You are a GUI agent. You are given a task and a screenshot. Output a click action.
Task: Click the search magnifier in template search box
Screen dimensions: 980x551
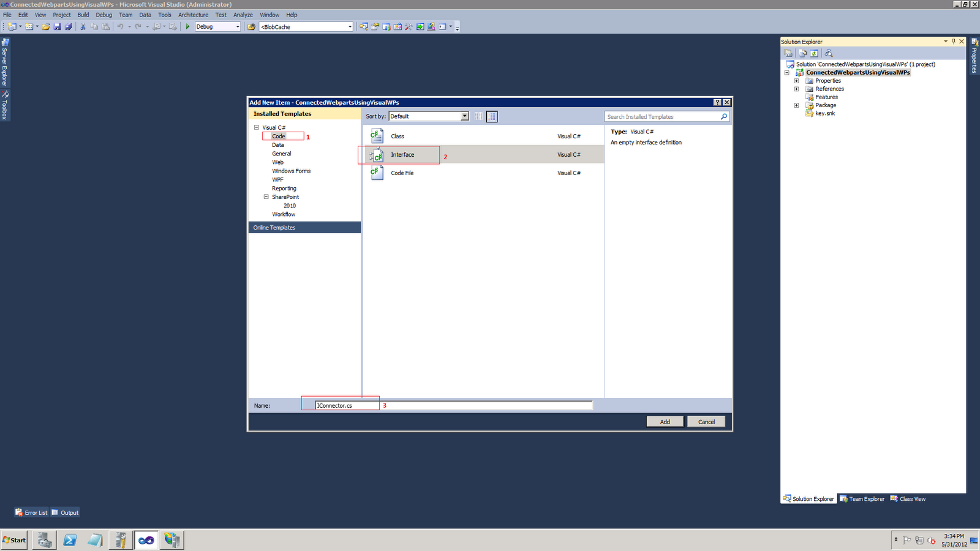tap(724, 116)
